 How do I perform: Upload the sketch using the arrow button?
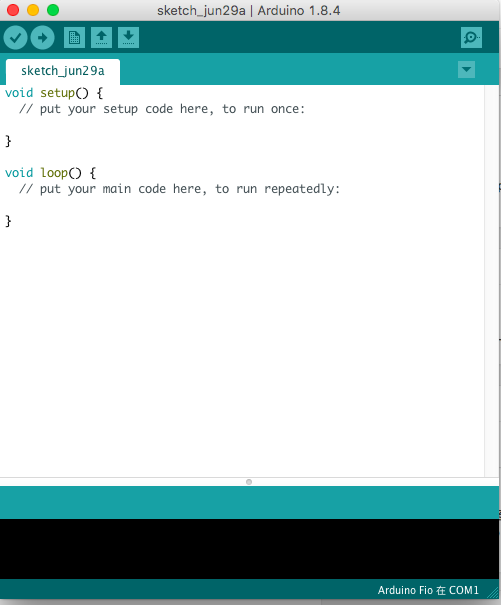click(x=42, y=38)
